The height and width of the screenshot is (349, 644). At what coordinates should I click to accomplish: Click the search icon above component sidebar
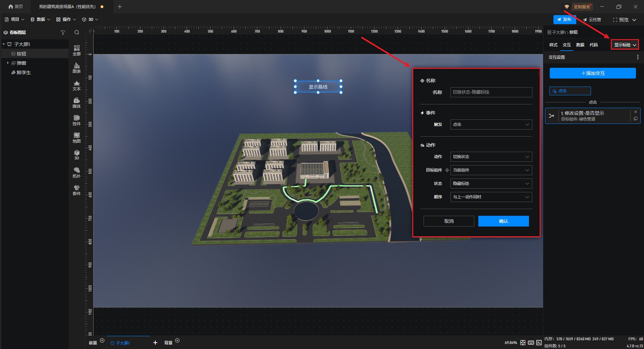pos(77,33)
